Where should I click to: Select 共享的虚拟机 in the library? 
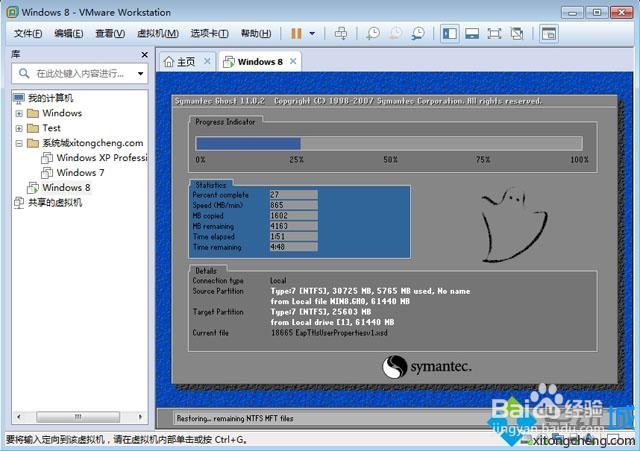coord(55,202)
